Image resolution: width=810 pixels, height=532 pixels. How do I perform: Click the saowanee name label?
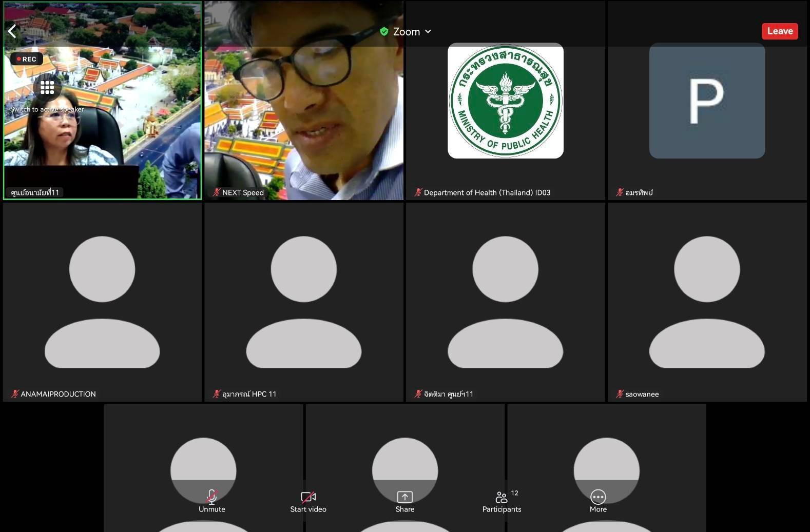(642, 394)
